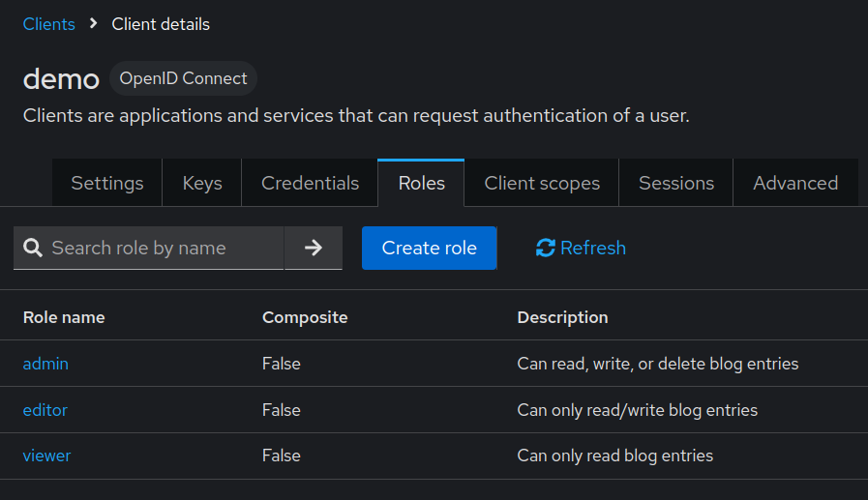Image resolution: width=868 pixels, height=500 pixels.
Task: Click the Role name column header
Action: point(64,317)
